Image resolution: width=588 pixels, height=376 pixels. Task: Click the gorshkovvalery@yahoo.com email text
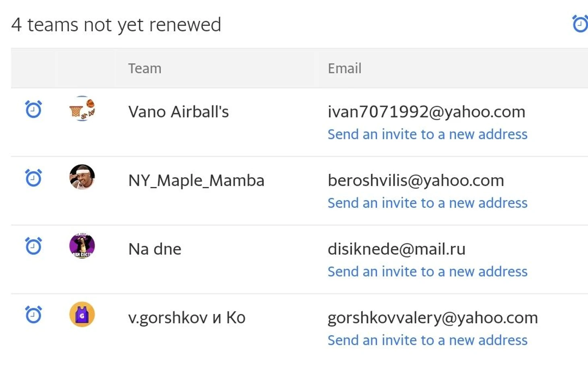(433, 318)
